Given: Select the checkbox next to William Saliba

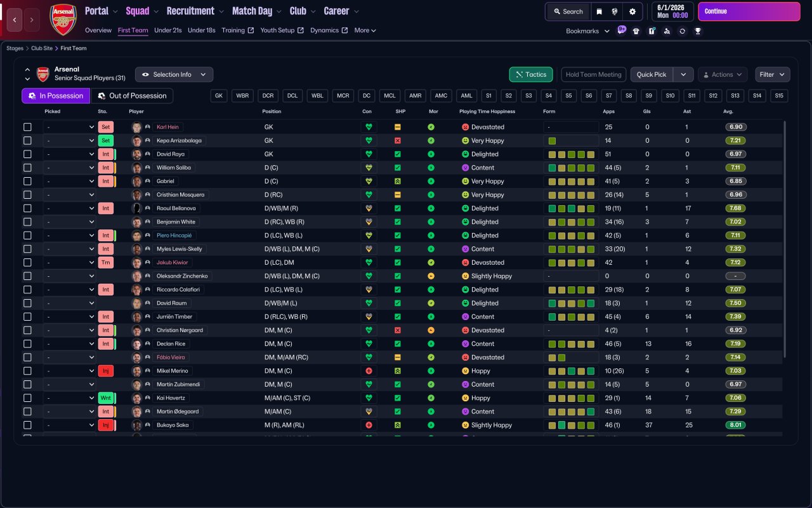Looking at the screenshot, I should [27, 168].
